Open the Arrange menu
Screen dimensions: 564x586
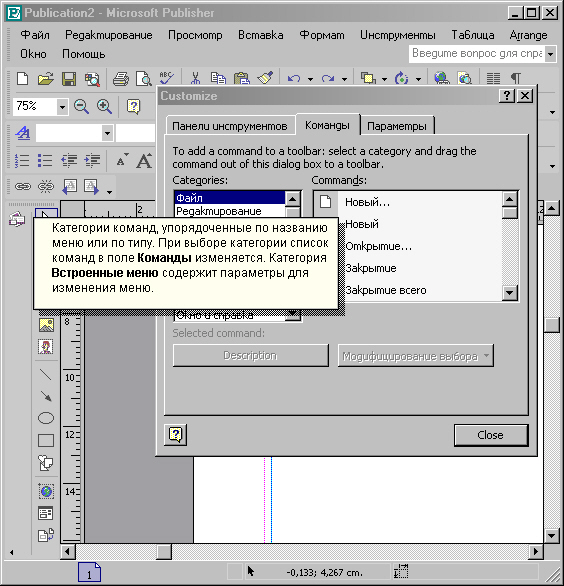point(528,35)
